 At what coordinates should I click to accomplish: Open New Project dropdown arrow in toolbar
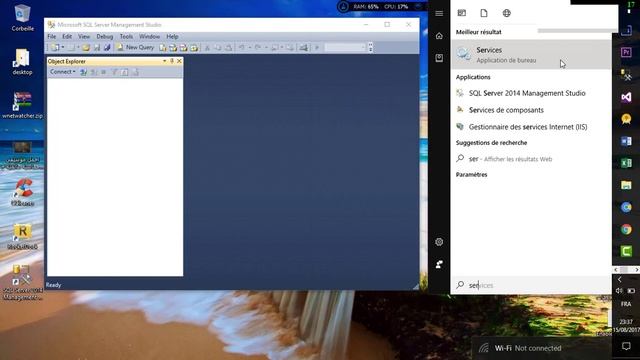point(63,48)
